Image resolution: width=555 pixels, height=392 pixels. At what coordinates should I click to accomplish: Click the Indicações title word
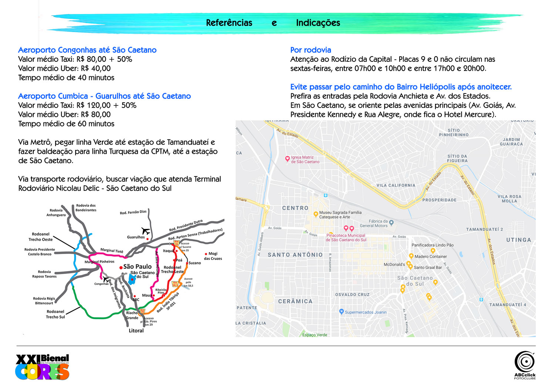(x=318, y=23)
